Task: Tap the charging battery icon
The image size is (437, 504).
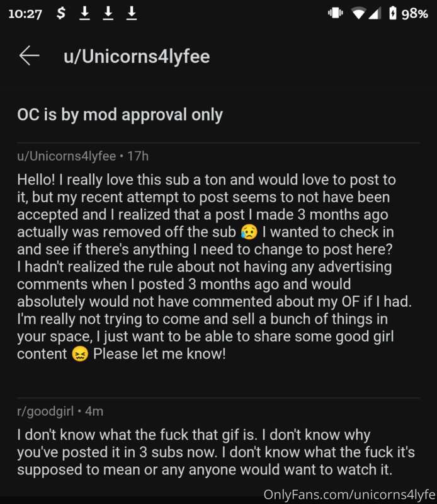Action: [393, 13]
